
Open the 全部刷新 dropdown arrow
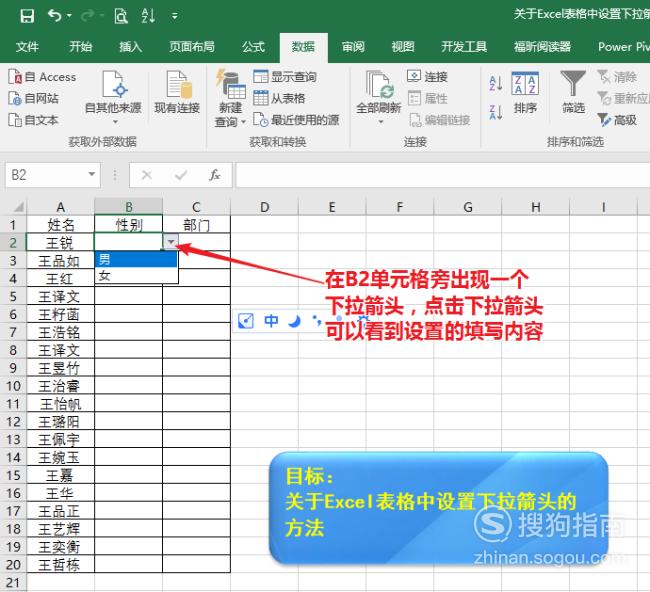(381, 122)
